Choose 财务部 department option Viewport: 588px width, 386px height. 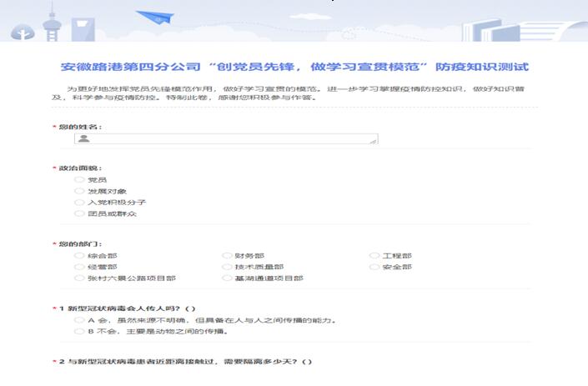tap(227, 256)
